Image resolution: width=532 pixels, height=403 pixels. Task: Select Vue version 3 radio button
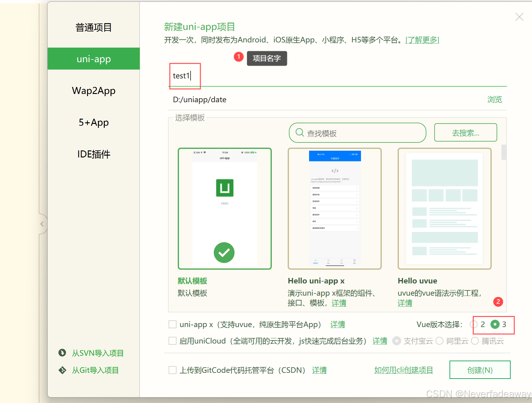click(495, 324)
